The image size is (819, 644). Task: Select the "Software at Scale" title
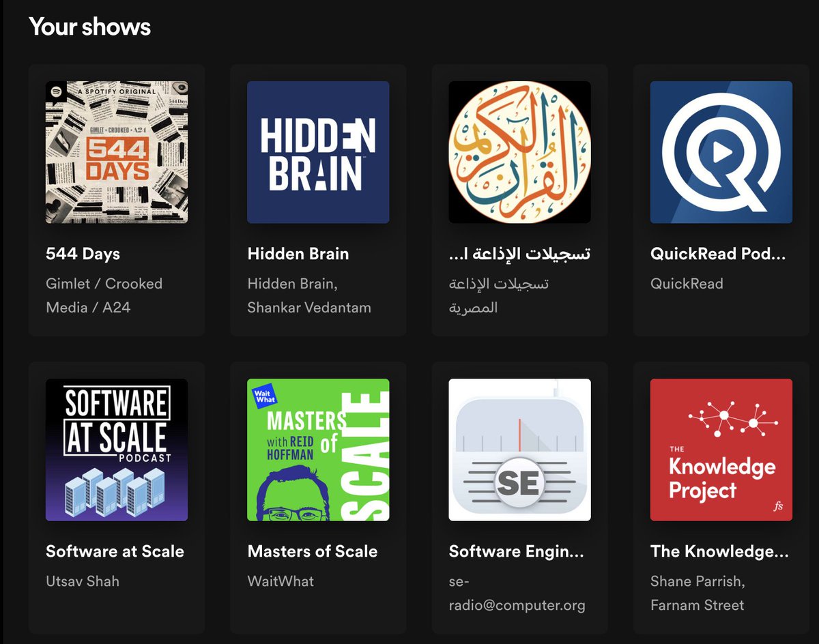point(115,551)
